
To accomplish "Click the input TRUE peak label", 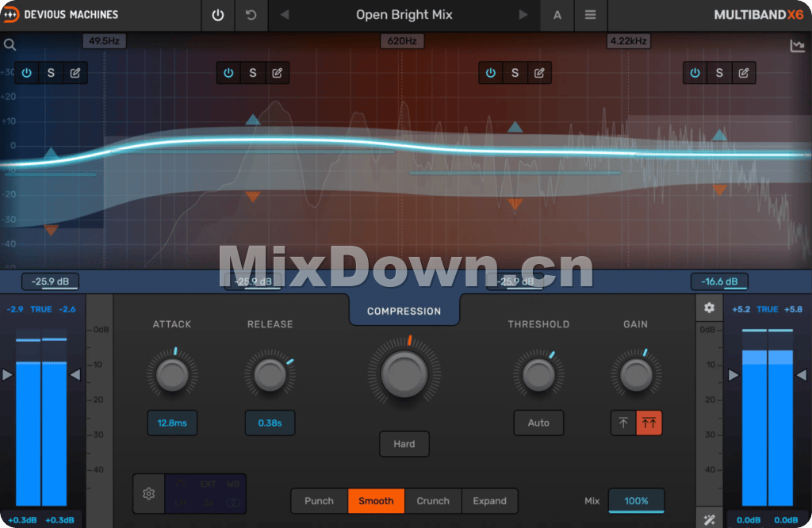I will pos(41,309).
